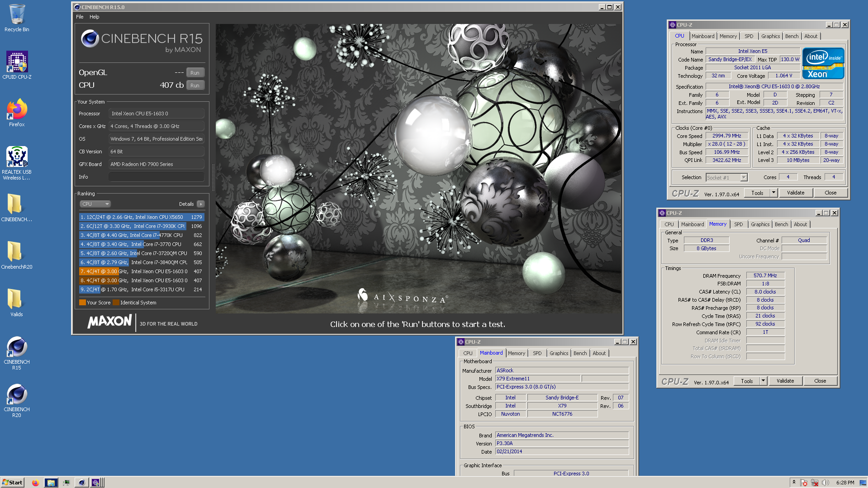Switch to CPU tab in Mainboard CPU-Z window
This screenshot has height=488, width=868.
click(x=468, y=353)
